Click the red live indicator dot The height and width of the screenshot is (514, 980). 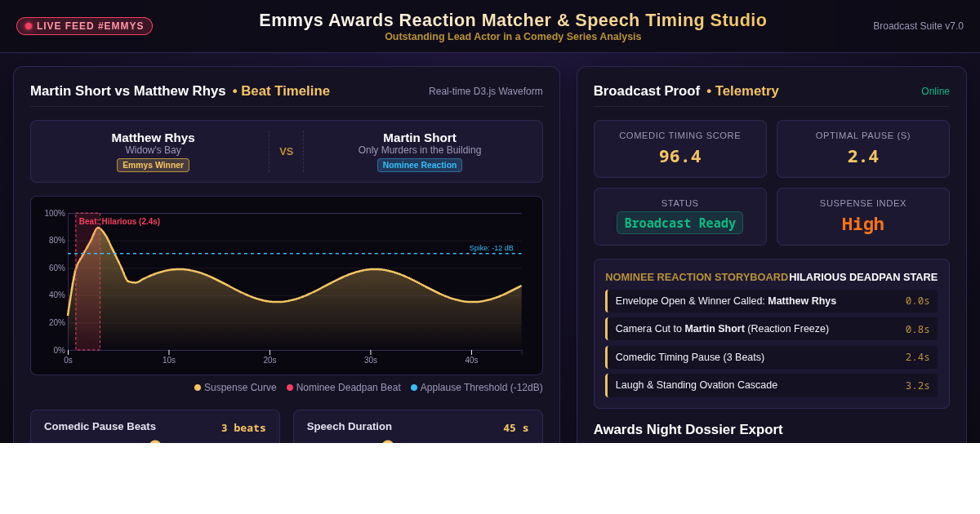29,26
